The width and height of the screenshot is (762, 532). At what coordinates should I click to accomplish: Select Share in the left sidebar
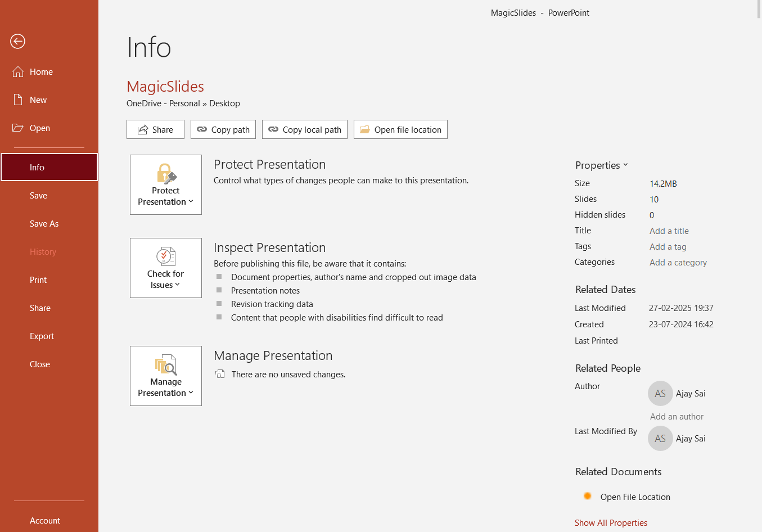[x=49, y=308]
